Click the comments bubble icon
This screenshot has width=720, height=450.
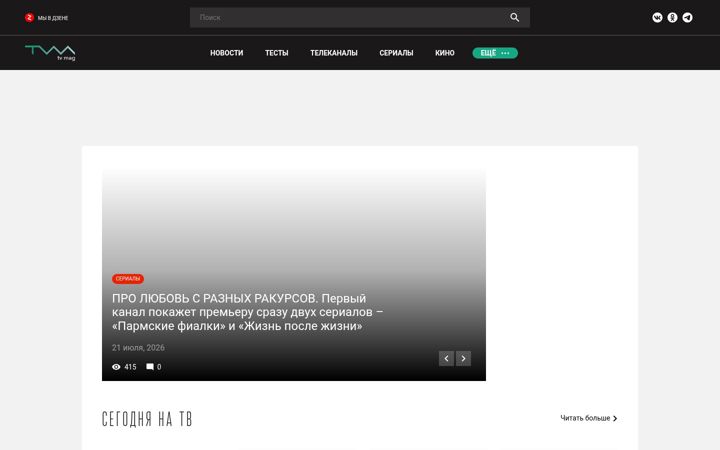tap(150, 367)
